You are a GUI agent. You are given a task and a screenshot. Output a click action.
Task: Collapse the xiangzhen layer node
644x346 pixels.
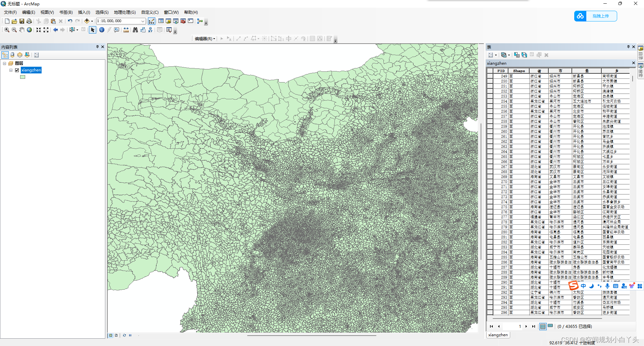click(x=11, y=70)
